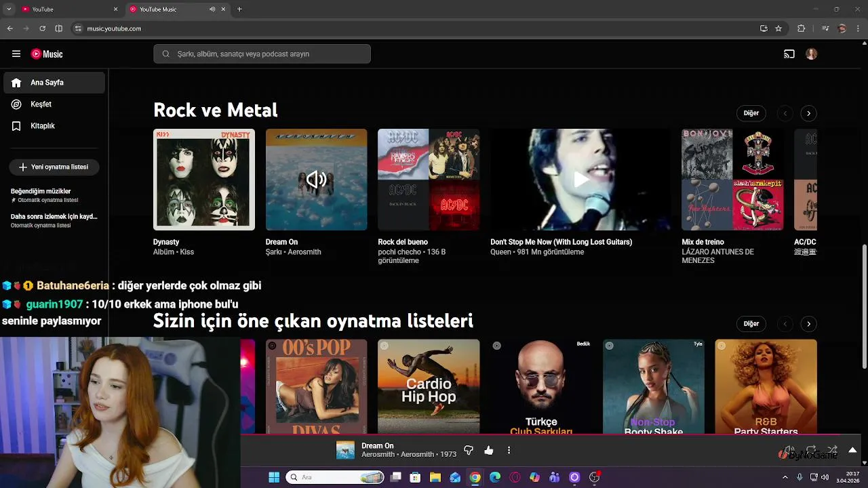
Task: Open the Windows Start menu
Action: (274, 477)
